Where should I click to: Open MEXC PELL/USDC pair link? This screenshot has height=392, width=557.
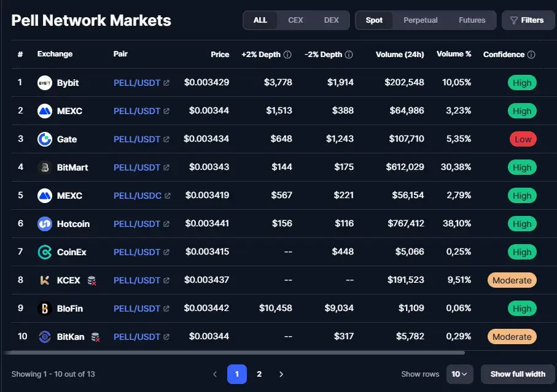pyautogui.click(x=138, y=196)
